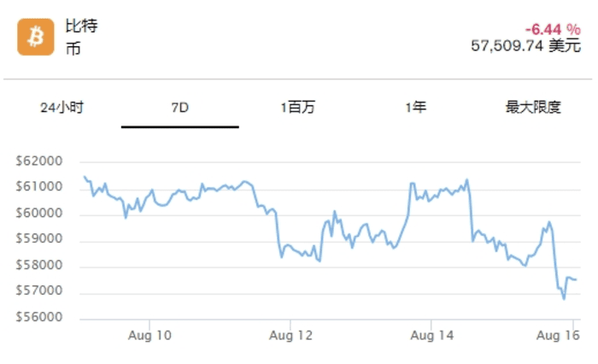Click the orange Bitcoin logo icon
The height and width of the screenshot is (364, 598).
point(36,37)
